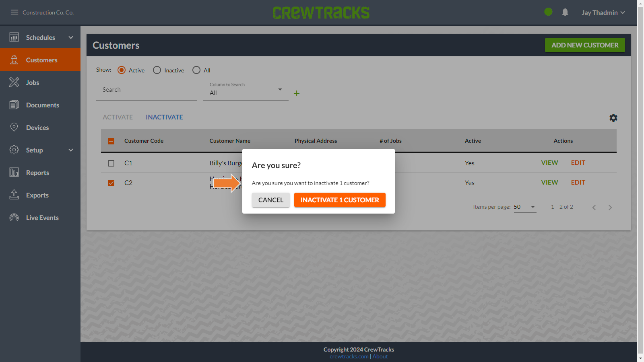The height and width of the screenshot is (362, 644).
Task: Sort by Customer Code column header
Action: [x=144, y=141]
